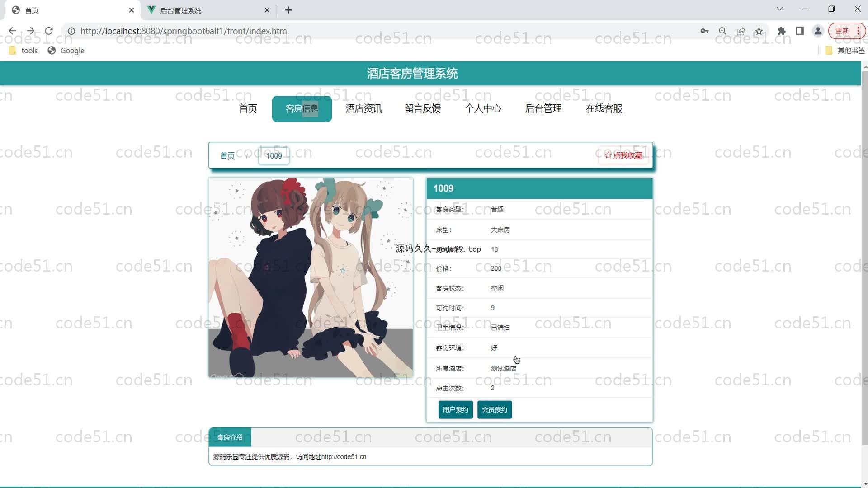Image resolution: width=868 pixels, height=488 pixels.
Task: Click the 可约时间 label
Action: pos(450,308)
